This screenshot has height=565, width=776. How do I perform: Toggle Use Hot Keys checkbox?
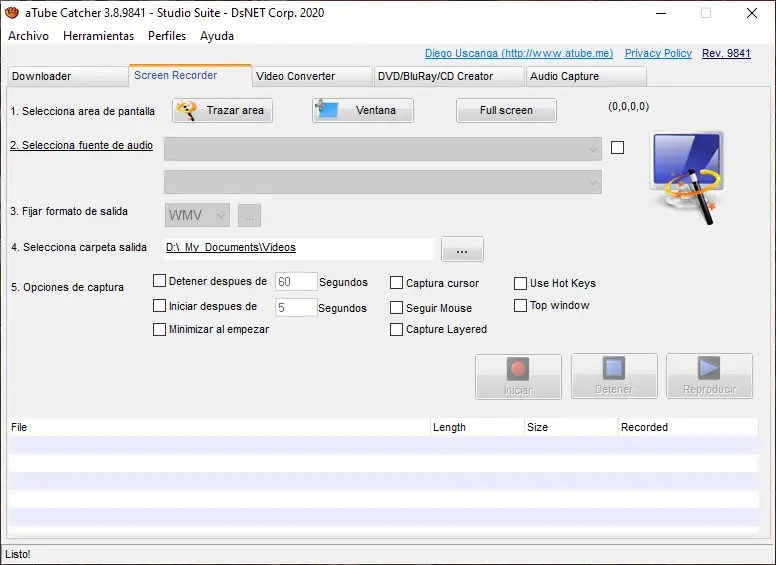click(x=520, y=283)
